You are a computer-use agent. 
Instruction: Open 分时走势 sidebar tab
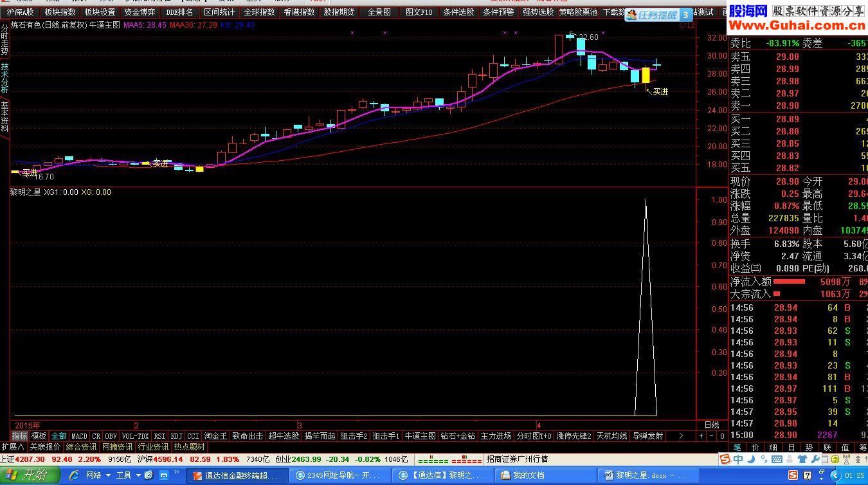point(5,40)
